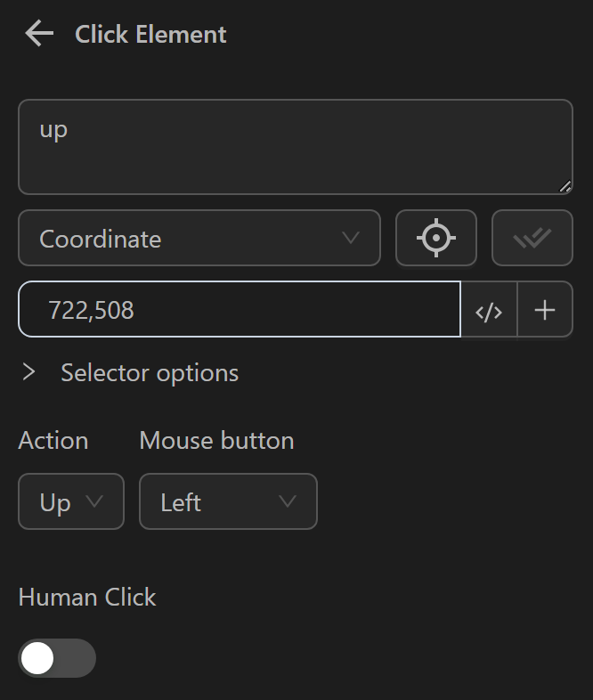The image size is (593, 700).
Task: Click the "Selector options" label text
Action: click(x=150, y=372)
